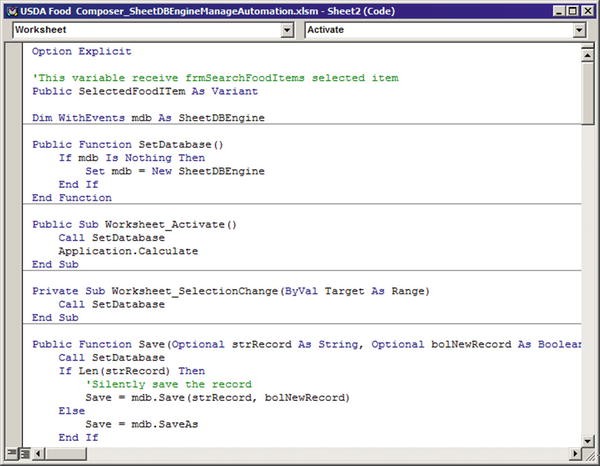The width and height of the screenshot is (600, 466).
Task: Click 'Set mdb = New SheetDBEngine' line
Action: 175,171
